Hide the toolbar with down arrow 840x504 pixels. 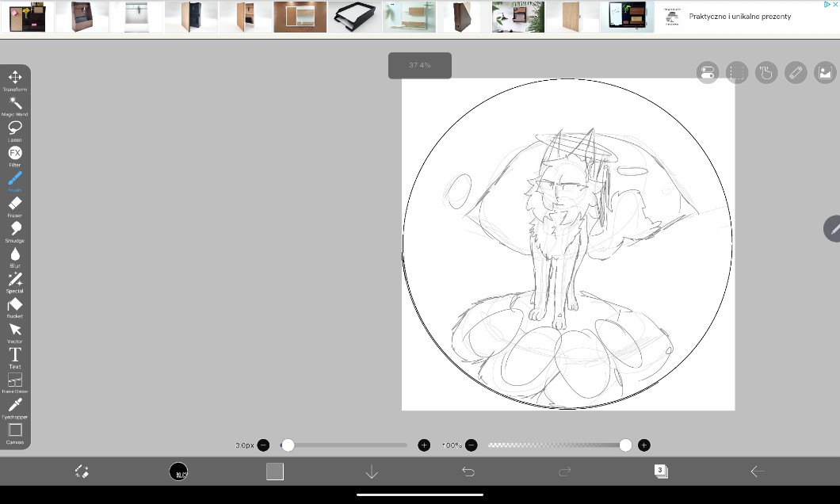click(x=372, y=472)
